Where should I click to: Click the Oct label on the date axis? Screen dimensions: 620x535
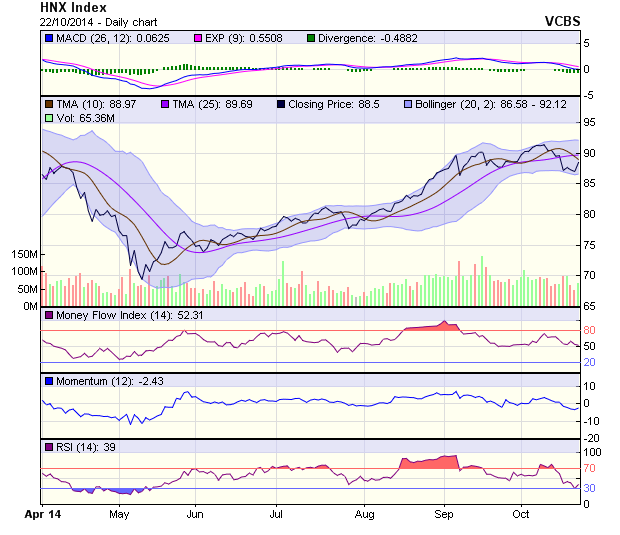click(x=520, y=514)
